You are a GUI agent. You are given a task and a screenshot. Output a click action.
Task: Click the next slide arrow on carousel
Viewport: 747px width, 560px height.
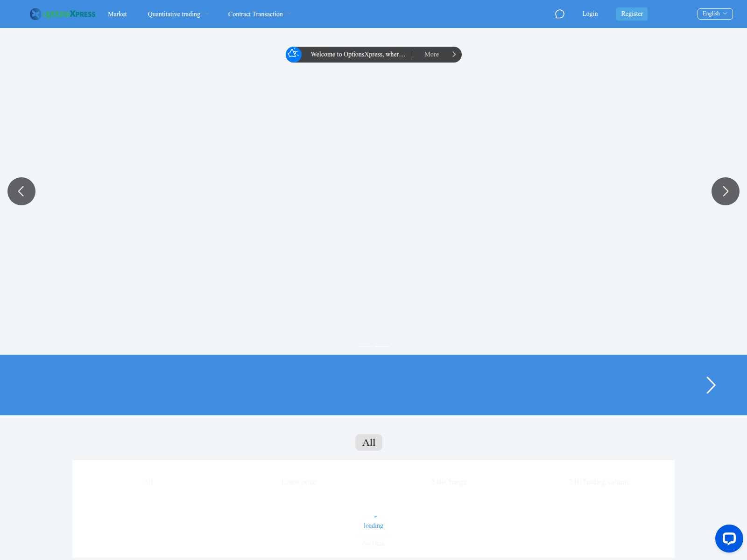point(725,191)
